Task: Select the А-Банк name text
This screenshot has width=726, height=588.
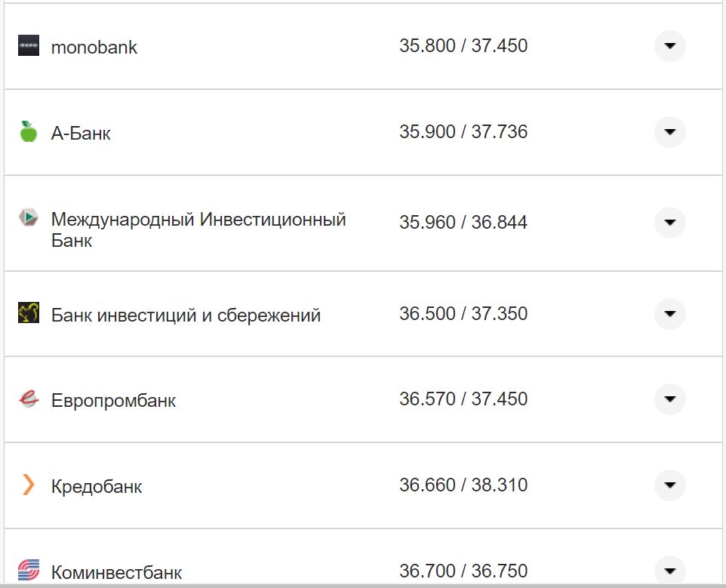Action: click(80, 132)
